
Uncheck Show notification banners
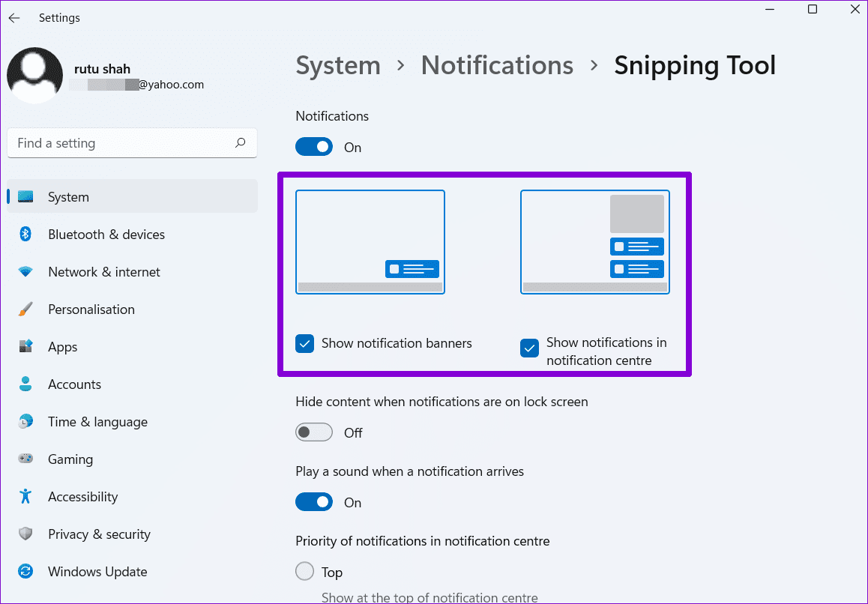coord(305,344)
